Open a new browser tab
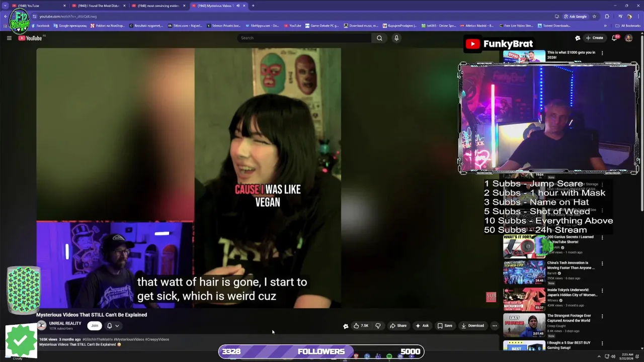This screenshot has width=644, height=362. (x=253, y=6)
